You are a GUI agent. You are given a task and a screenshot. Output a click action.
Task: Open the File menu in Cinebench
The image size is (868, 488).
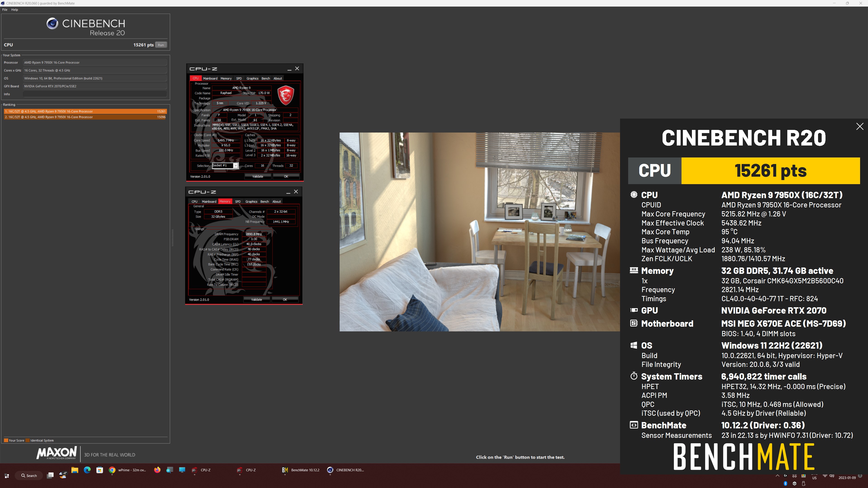pyautogui.click(x=5, y=10)
